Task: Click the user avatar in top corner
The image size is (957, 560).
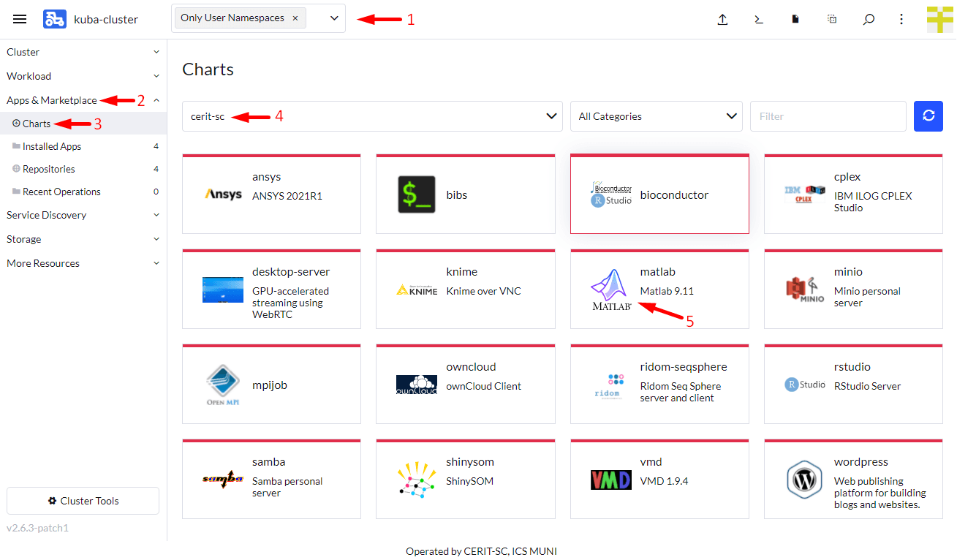Action: 939,20
